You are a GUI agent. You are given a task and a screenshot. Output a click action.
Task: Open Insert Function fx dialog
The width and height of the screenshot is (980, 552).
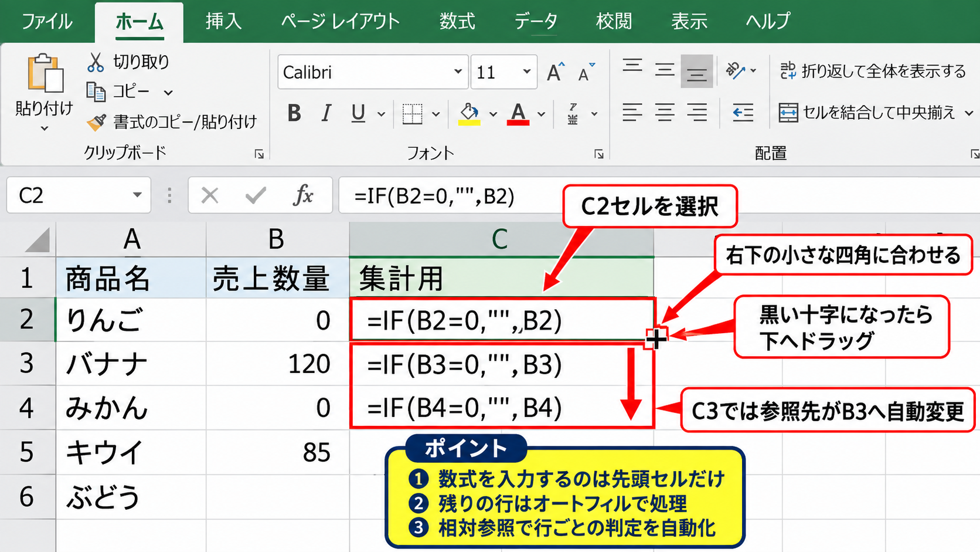pos(303,195)
